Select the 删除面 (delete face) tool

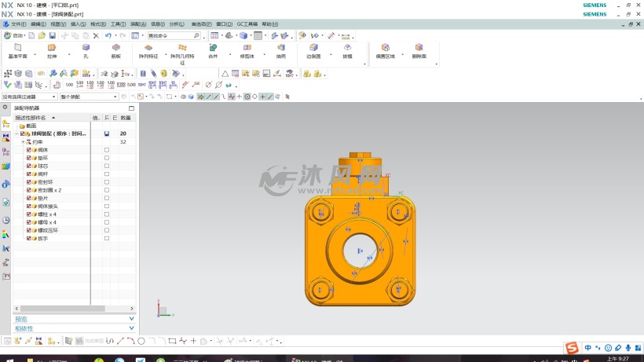click(419, 51)
